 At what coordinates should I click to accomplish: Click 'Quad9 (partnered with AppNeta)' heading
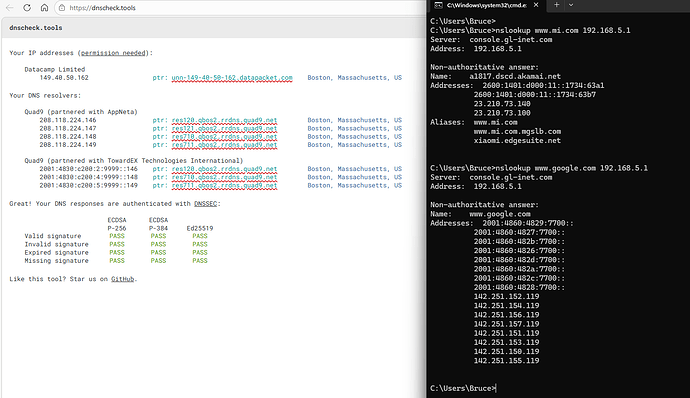[81, 112]
